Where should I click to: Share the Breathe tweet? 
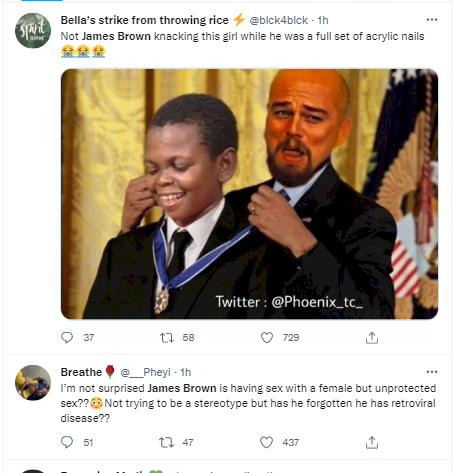[x=372, y=442]
